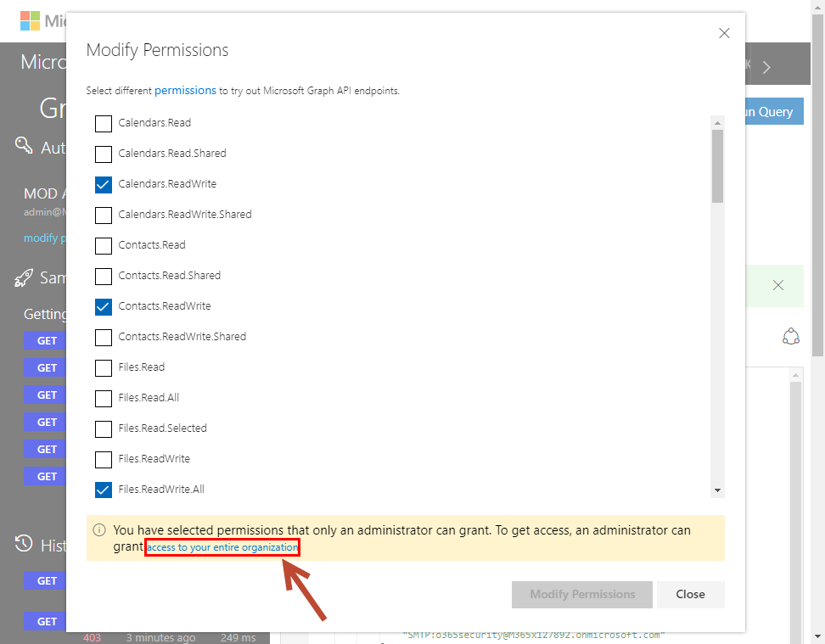Click the right chevron arrow in the header

(x=766, y=68)
